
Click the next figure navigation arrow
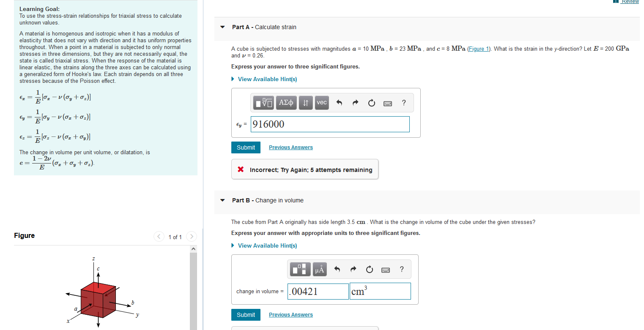click(x=191, y=237)
